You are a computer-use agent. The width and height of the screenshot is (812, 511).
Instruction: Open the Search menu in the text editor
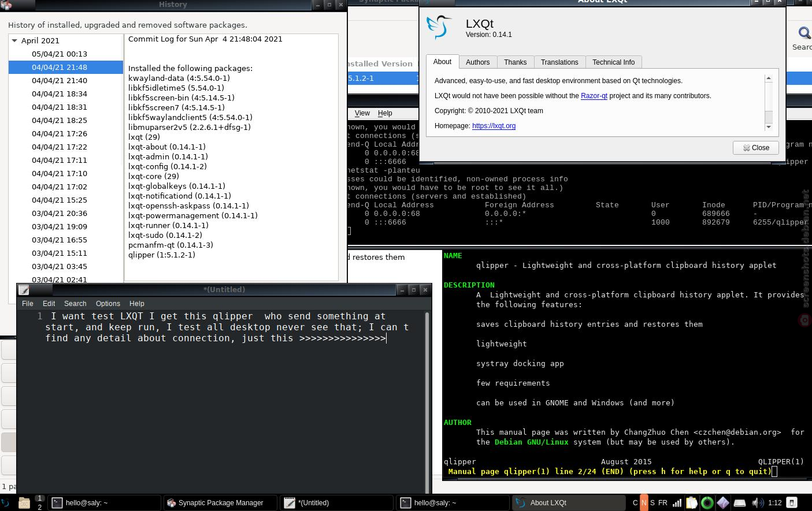[x=75, y=303]
